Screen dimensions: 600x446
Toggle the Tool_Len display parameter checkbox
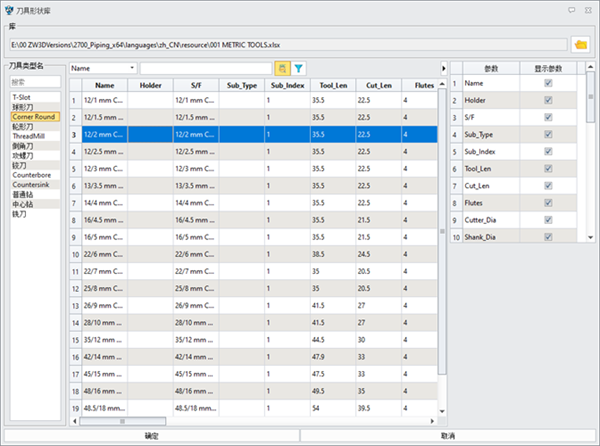tap(546, 168)
